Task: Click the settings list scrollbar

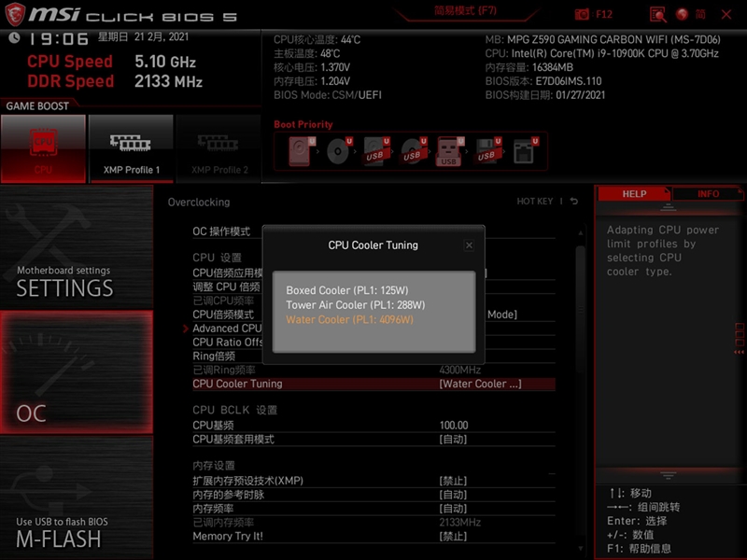Action: [x=580, y=309]
